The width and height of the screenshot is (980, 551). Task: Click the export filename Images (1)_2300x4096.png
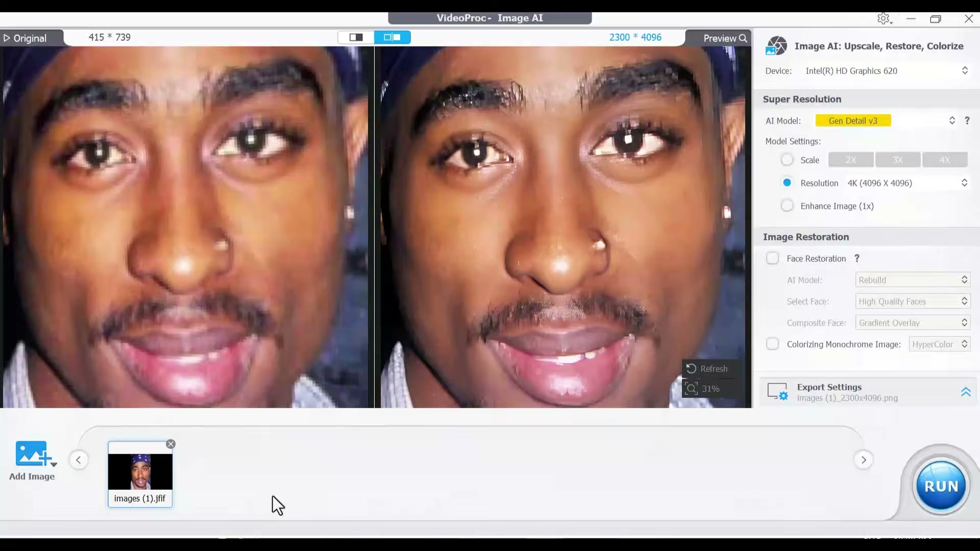point(847,398)
